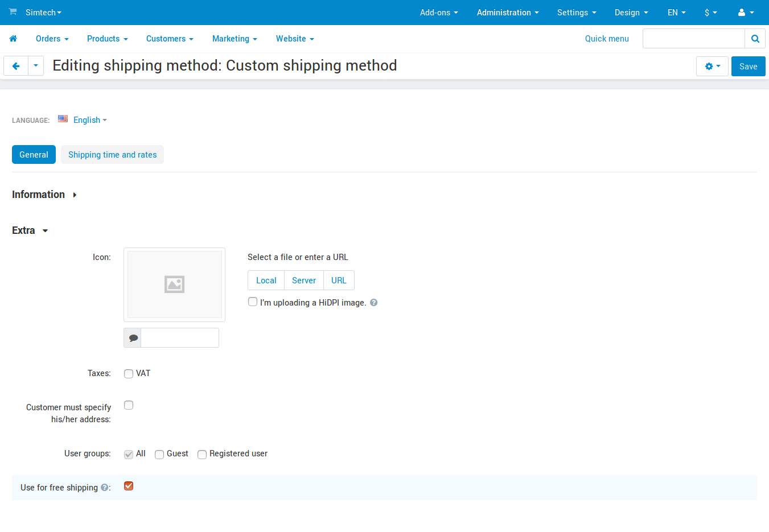Click the Save button
The height and width of the screenshot is (532, 769).
tap(748, 67)
